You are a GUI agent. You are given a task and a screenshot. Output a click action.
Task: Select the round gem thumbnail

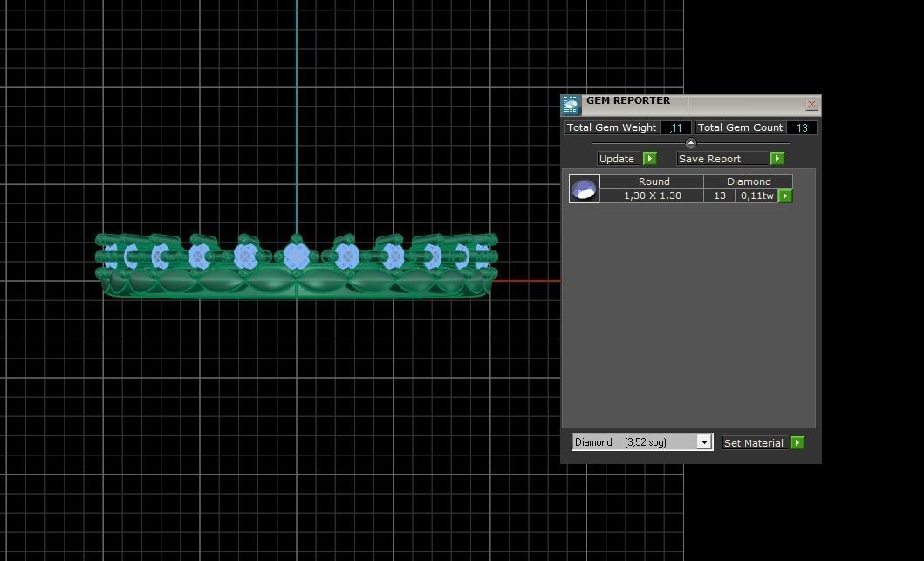tap(584, 188)
